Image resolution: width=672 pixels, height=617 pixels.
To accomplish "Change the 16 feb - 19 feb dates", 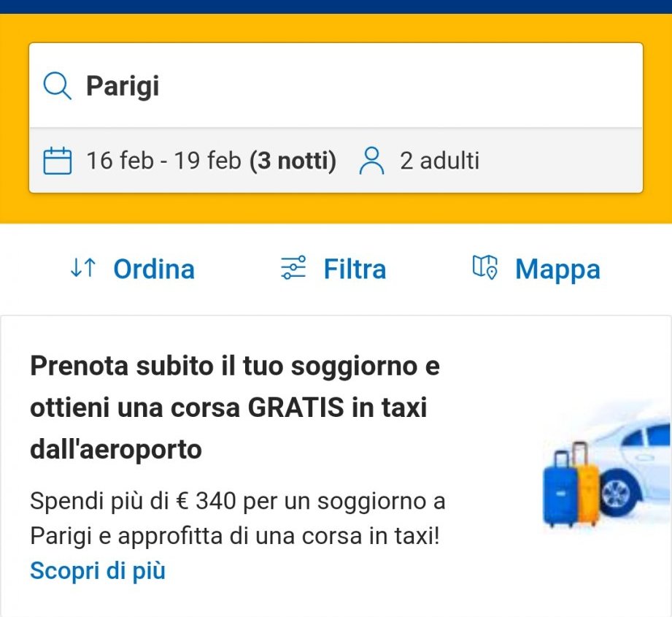I will coord(163,161).
